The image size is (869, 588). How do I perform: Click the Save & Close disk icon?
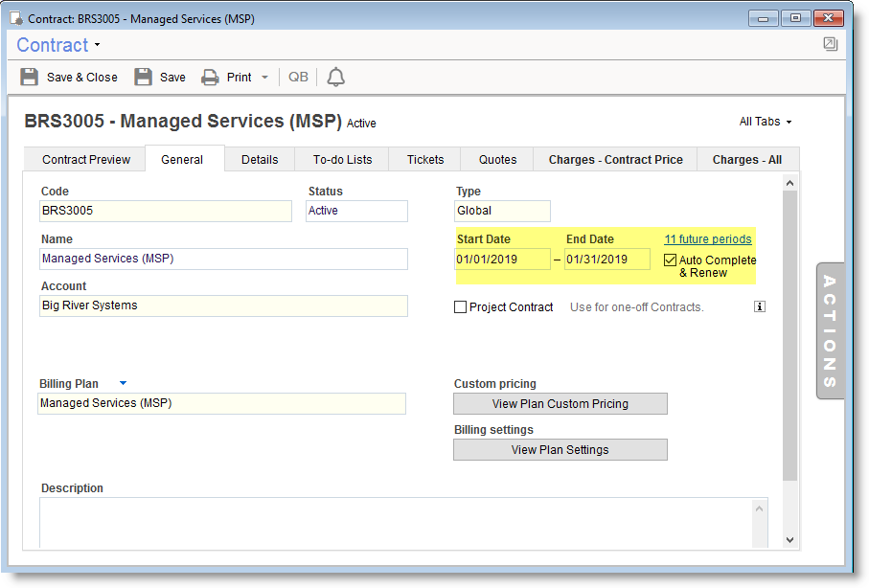30,78
